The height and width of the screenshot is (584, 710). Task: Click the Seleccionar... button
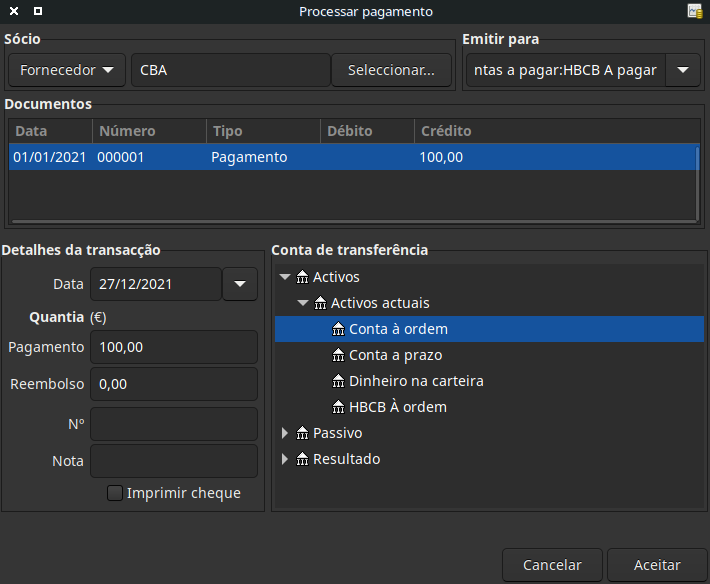pos(391,71)
